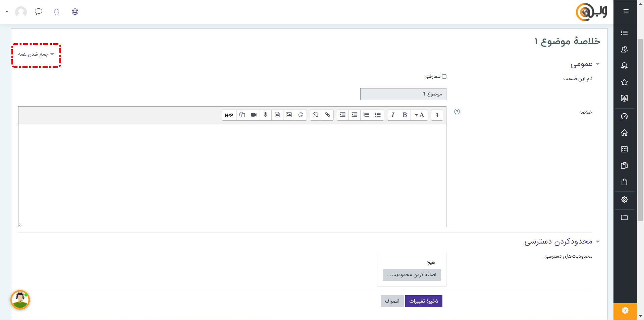The height and width of the screenshot is (320, 644).
Task: Open the user profile menu arrow
Action: point(7,11)
